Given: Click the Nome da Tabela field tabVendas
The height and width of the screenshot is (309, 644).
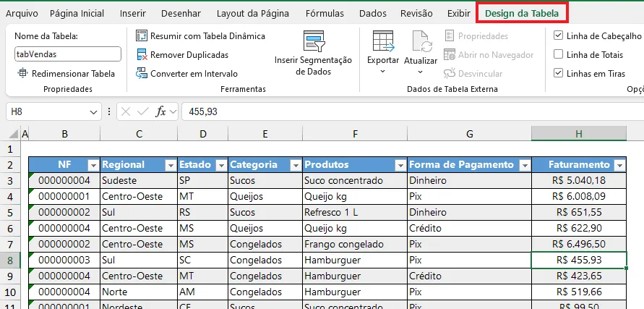Looking at the screenshot, I should click(x=68, y=54).
